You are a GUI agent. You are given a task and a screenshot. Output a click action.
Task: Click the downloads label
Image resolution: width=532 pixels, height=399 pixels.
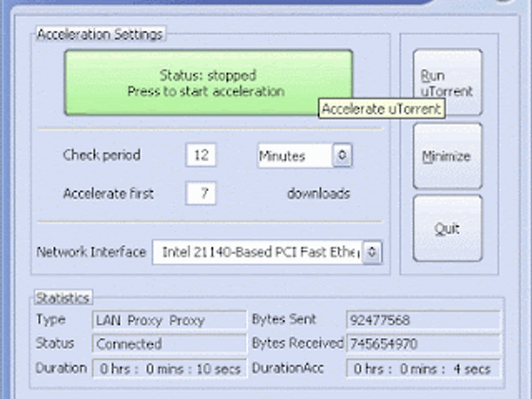318,193
